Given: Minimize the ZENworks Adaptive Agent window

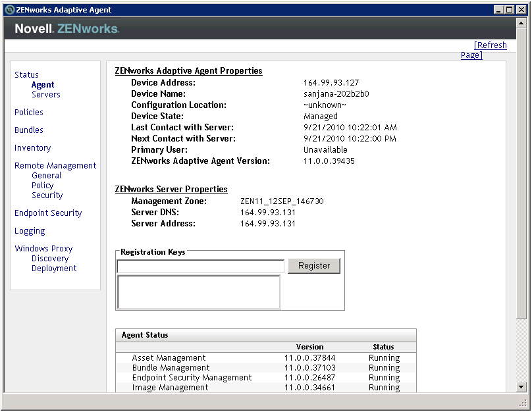Looking at the screenshot, I should [498, 10].
